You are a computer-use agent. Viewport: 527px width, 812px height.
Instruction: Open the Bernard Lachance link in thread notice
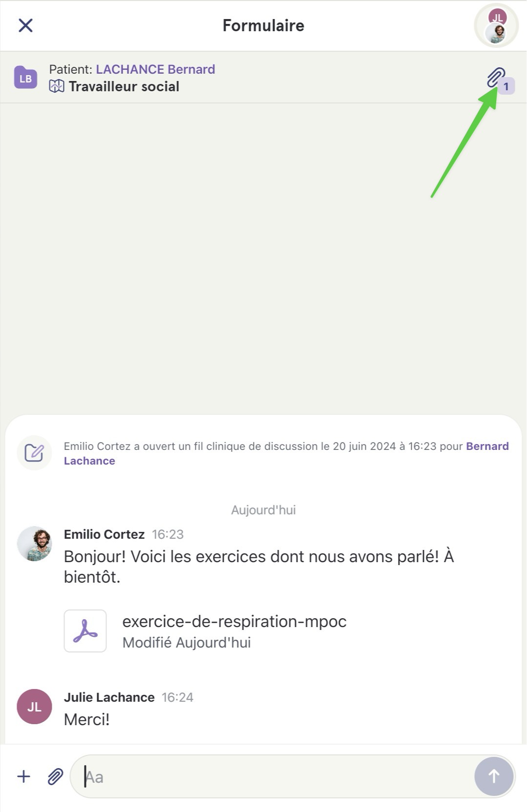pos(286,453)
